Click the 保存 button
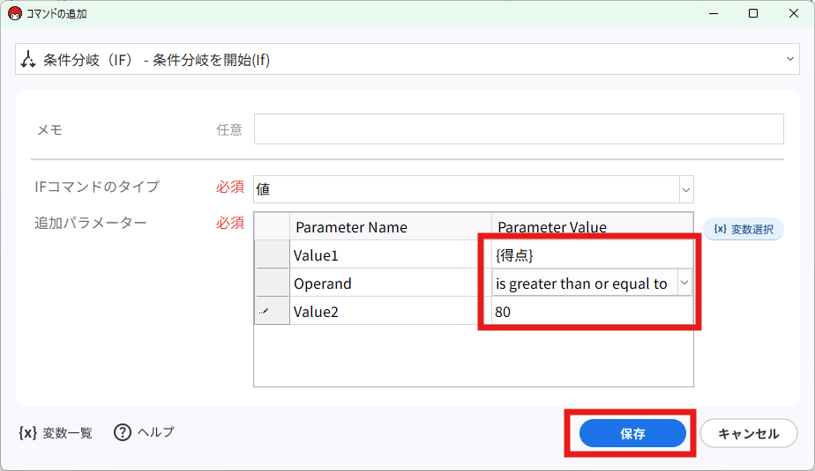 point(633,434)
